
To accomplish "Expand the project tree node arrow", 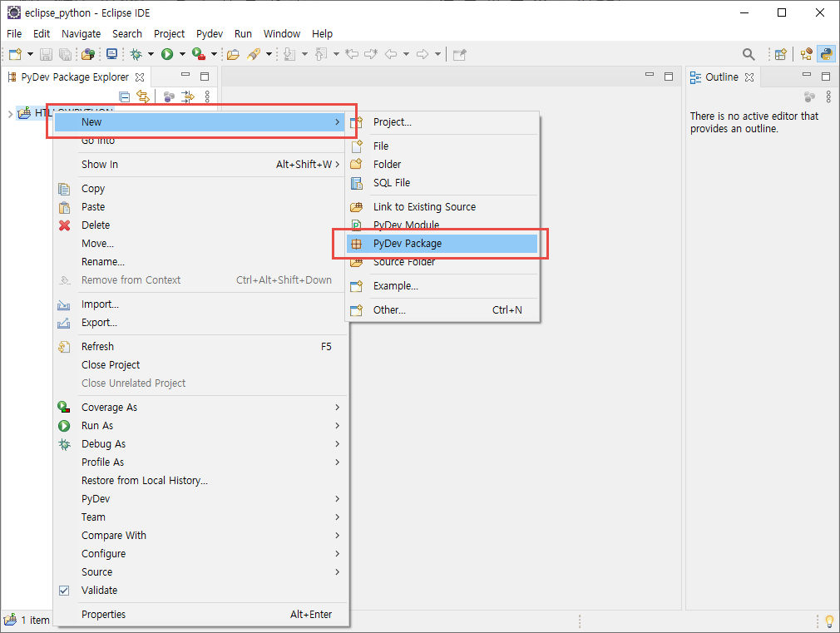I will 10,114.
